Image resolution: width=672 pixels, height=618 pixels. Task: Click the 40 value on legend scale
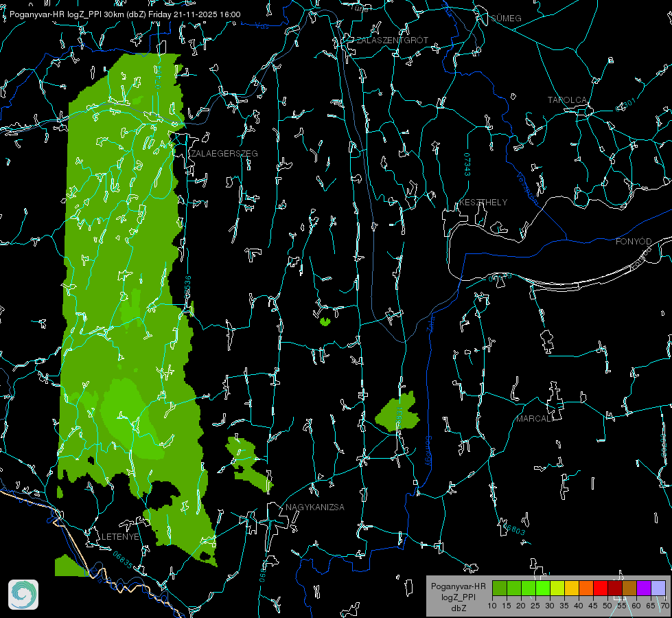pos(579,606)
